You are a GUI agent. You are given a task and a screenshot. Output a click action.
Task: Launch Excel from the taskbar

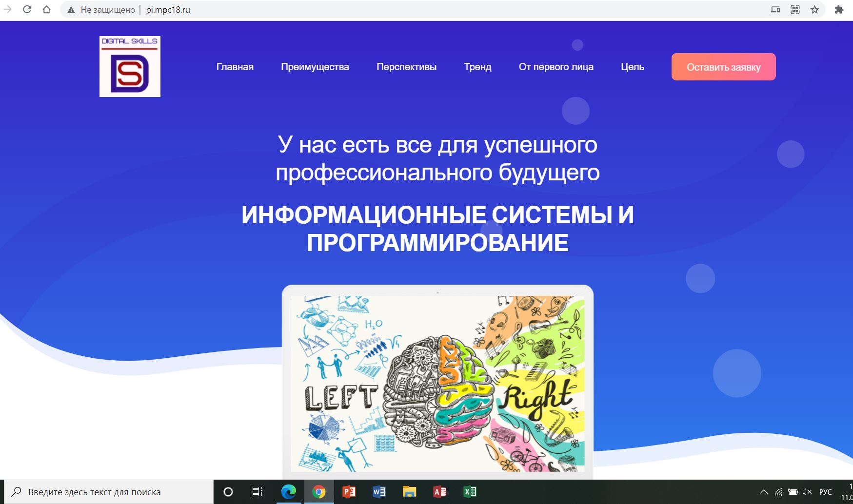click(x=470, y=492)
